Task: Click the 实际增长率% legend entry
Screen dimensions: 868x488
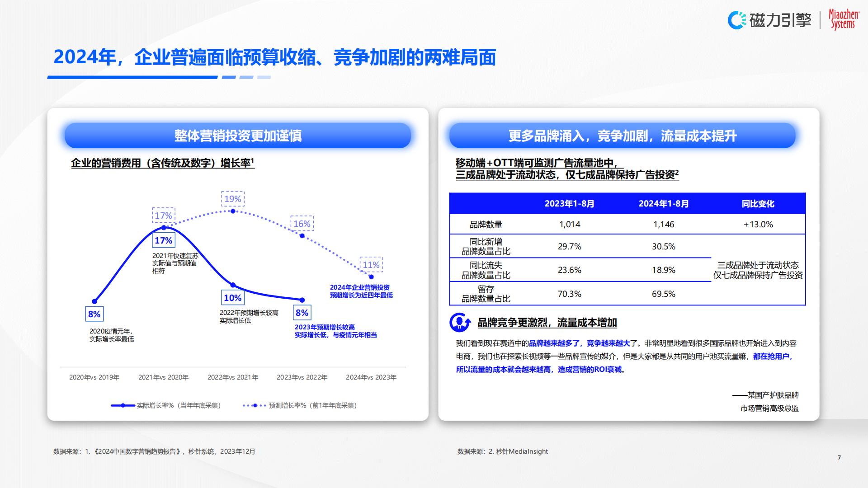Action: coord(166,405)
